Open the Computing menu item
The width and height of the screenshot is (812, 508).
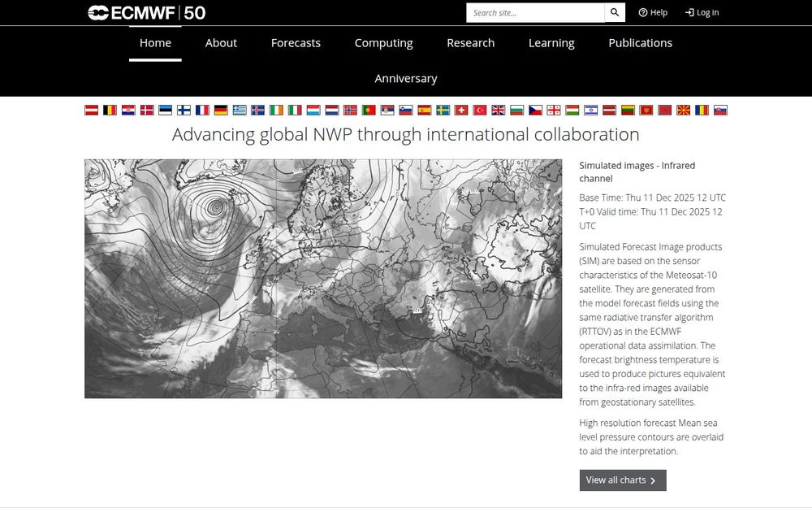[384, 43]
